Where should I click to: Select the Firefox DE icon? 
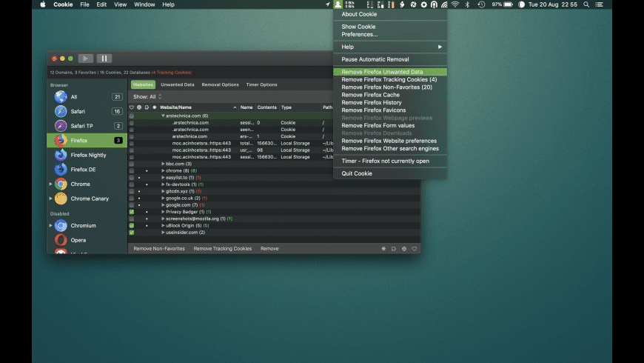coord(61,170)
